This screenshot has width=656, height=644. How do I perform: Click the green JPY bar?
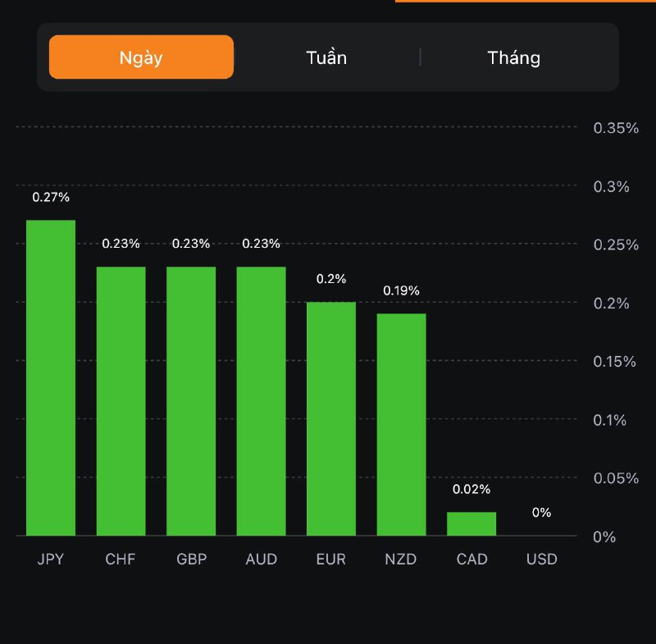coord(51,377)
